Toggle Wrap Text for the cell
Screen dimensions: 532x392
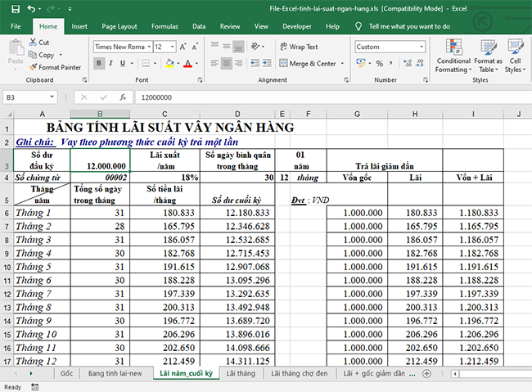coord(297,47)
